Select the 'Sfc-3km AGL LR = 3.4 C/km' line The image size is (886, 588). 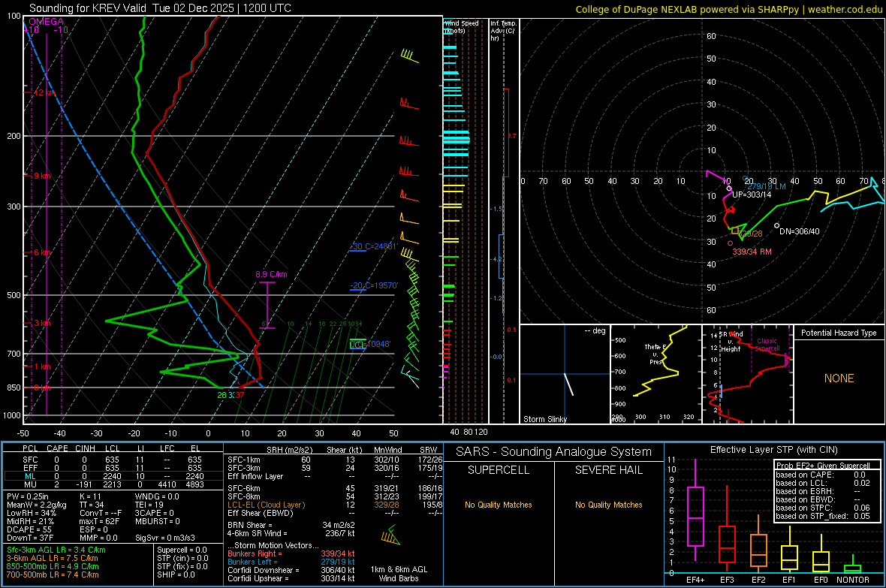click(x=56, y=550)
